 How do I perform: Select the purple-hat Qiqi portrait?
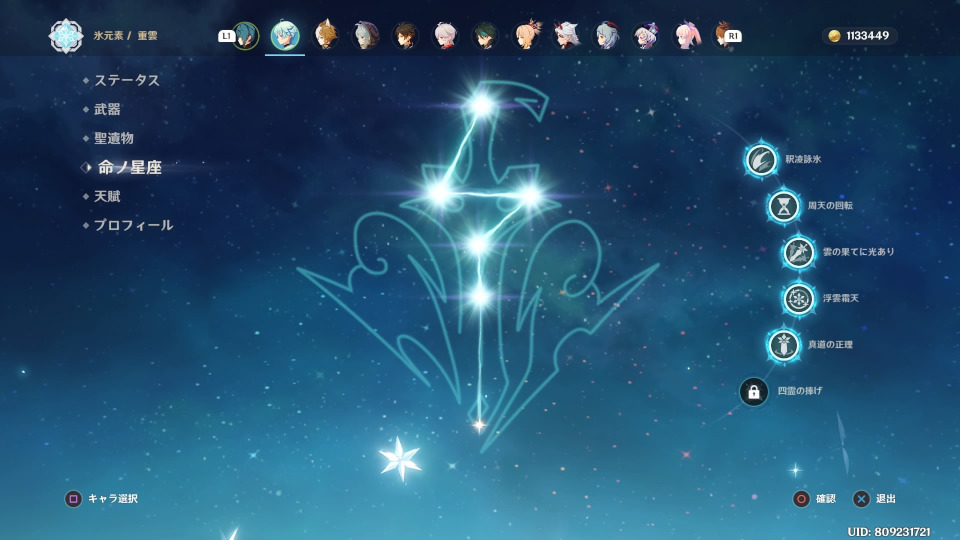tap(646, 36)
